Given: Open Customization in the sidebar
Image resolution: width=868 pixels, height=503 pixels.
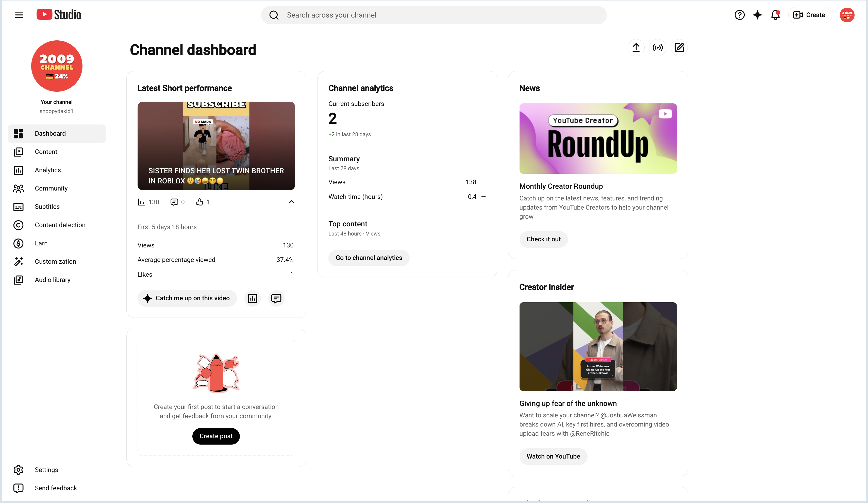Looking at the screenshot, I should click(57, 261).
